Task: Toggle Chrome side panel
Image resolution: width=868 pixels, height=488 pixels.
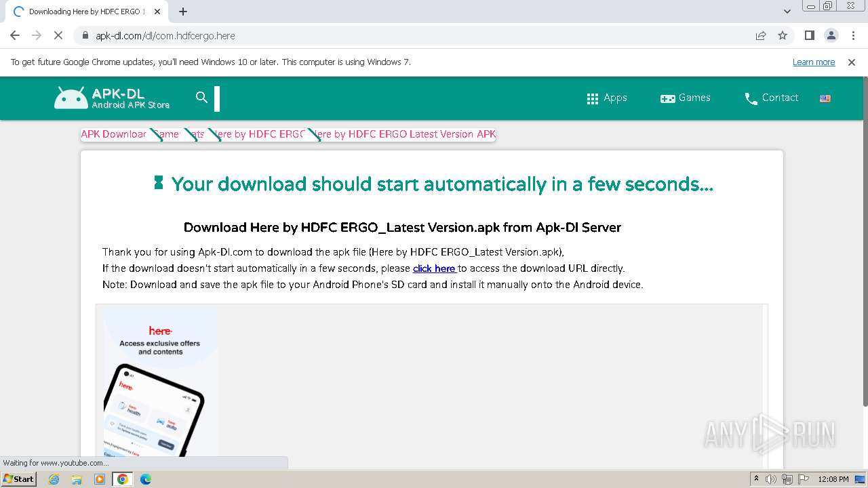Action: click(x=809, y=35)
